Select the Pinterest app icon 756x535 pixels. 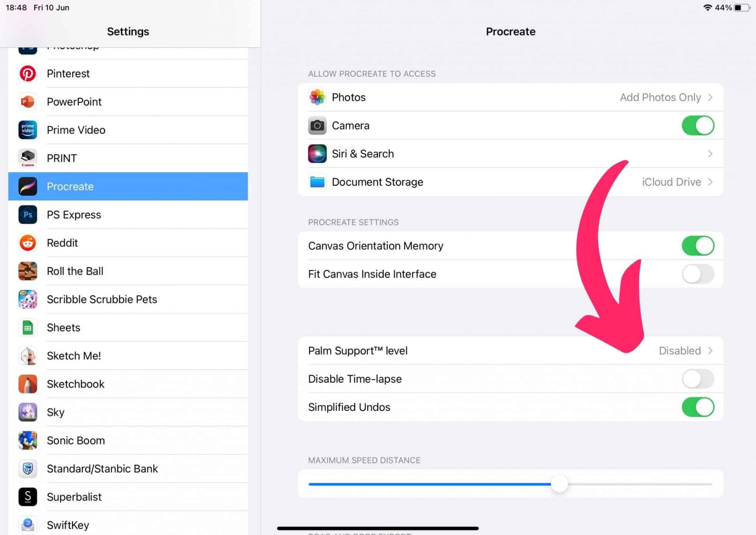pyautogui.click(x=28, y=73)
